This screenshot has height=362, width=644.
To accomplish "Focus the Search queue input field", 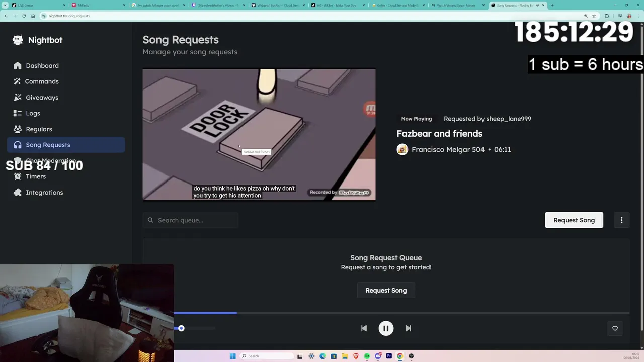I will (190, 220).
